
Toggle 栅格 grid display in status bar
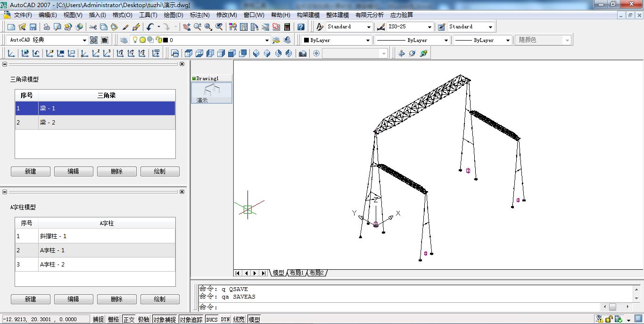tap(114, 319)
